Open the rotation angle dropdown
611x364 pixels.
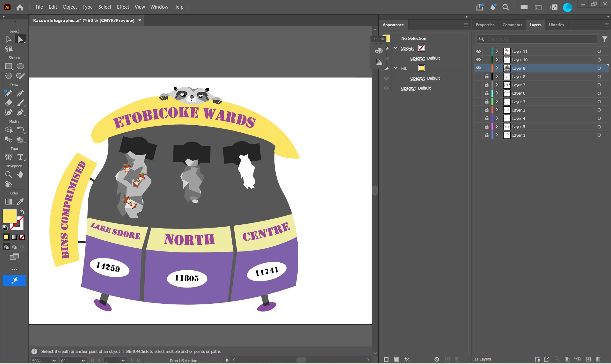pos(83,360)
